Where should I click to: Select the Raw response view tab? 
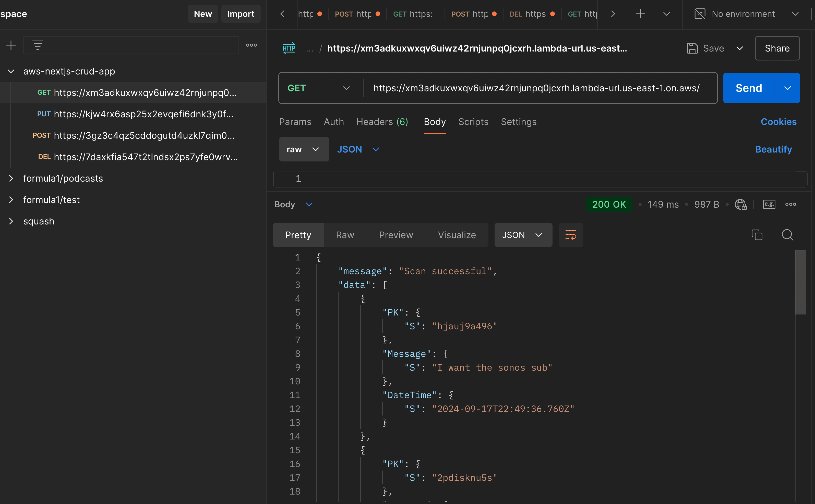click(345, 235)
